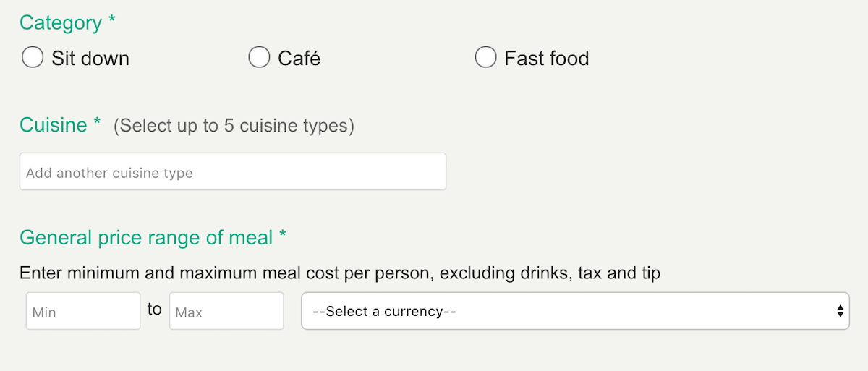
Task: Click the 'General price range of meal' heading
Action: point(146,237)
